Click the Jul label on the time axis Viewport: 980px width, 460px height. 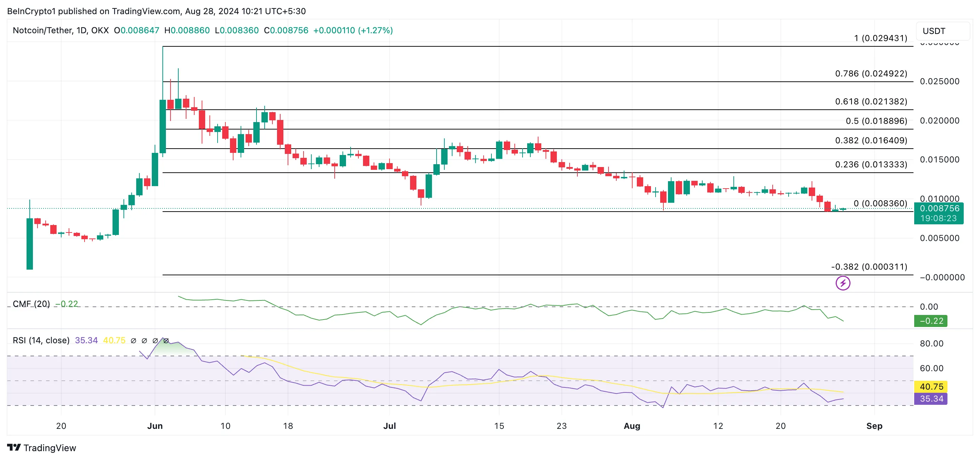(x=390, y=426)
